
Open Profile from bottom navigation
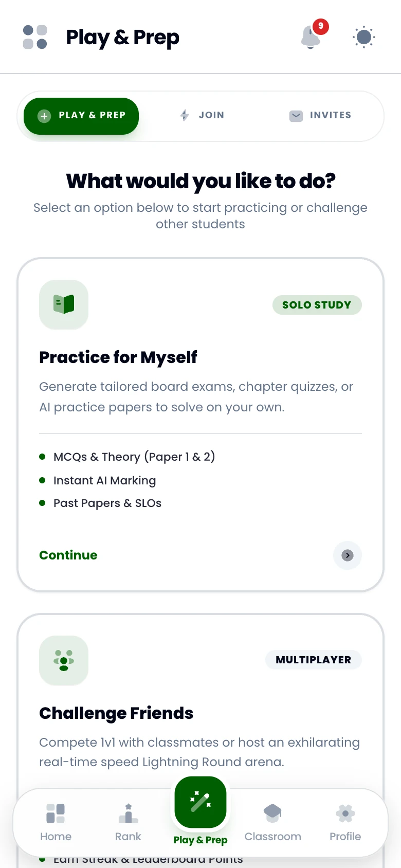[345, 823]
